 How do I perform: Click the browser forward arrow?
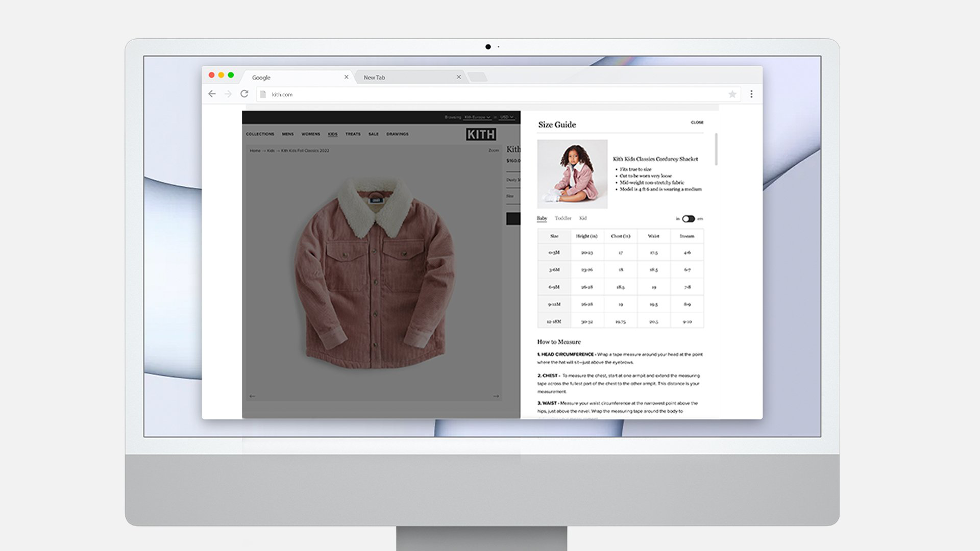(x=228, y=94)
